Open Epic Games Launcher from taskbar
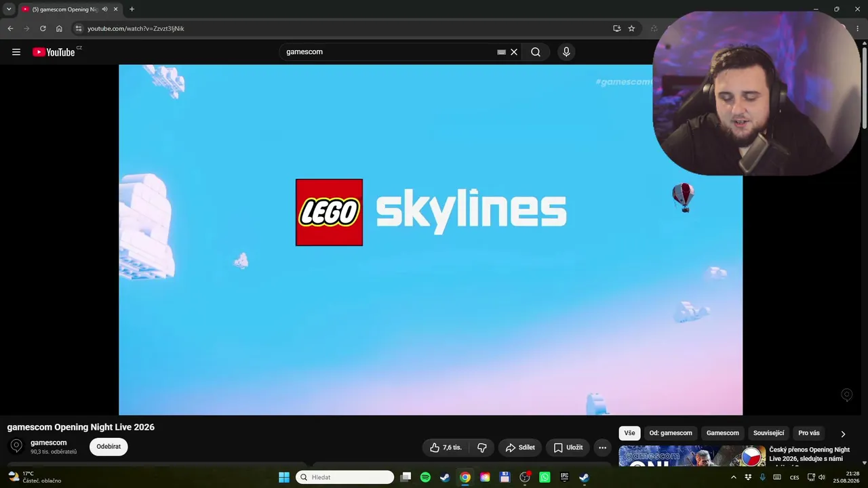This screenshot has width=868, height=488. (564, 477)
